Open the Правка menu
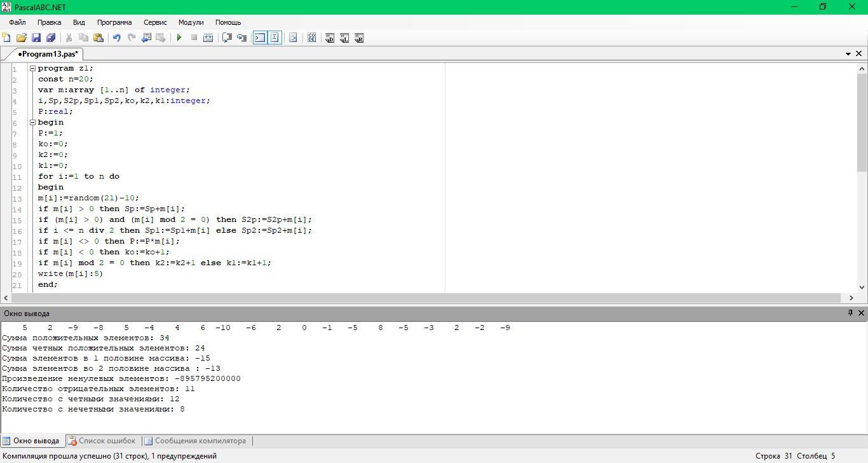The height and width of the screenshot is (463, 868). pyautogui.click(x=50, y=22)
